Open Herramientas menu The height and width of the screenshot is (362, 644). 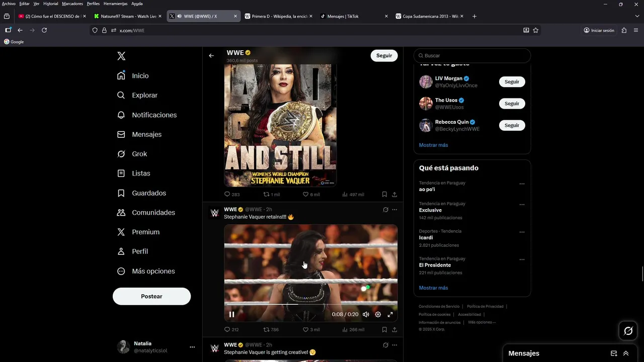pyautogui.click(x=115, y=4)
